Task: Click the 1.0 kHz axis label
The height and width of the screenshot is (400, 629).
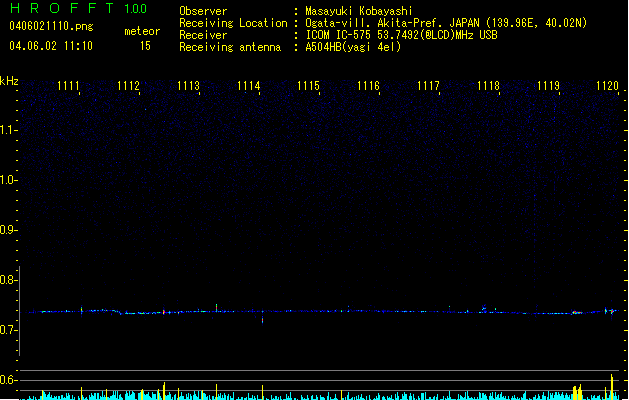Action: pos(8,180)
